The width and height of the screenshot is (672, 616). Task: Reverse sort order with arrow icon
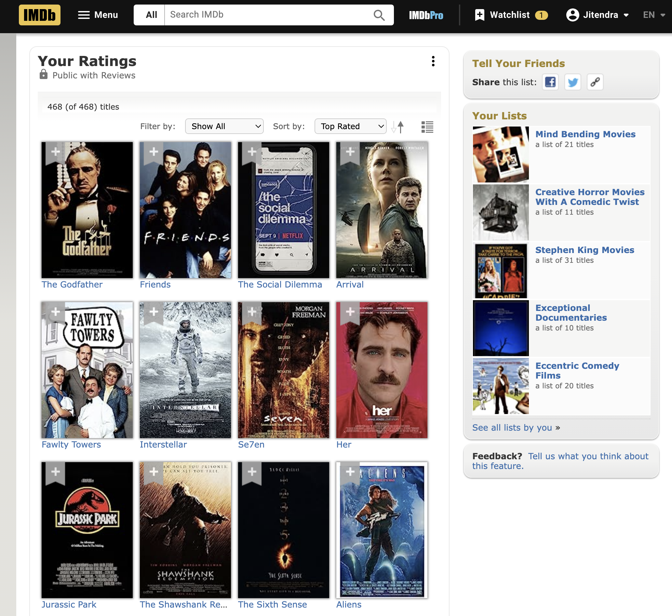[398, 127]
